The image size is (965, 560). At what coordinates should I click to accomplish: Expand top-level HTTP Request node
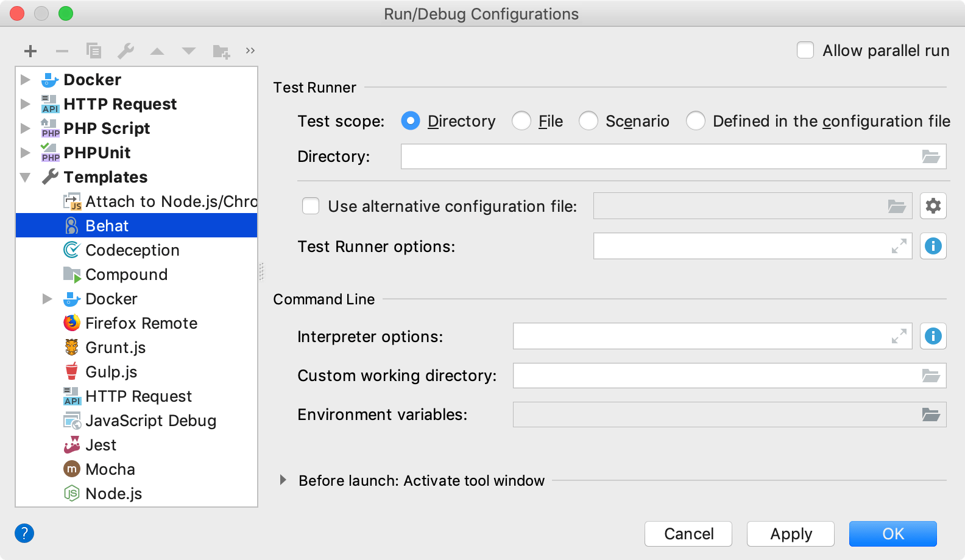tap(25, 104)
